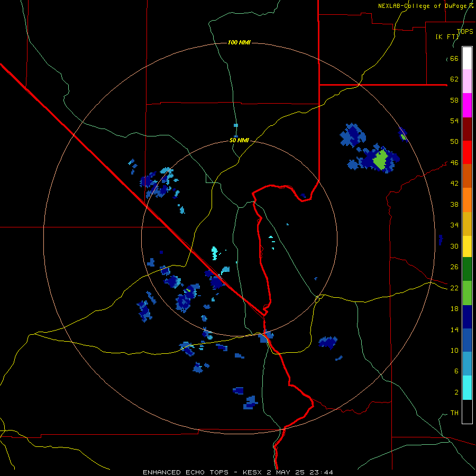Viewport: 476px width, 476px height.
Task: Pick the navy blue legend swatch
Action: (467, 317)
